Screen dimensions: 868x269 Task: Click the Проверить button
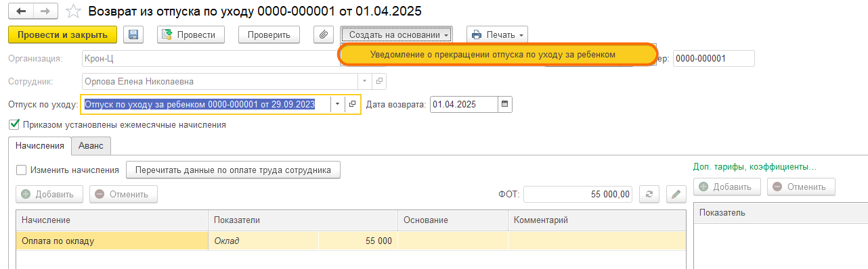click(269, 34)
